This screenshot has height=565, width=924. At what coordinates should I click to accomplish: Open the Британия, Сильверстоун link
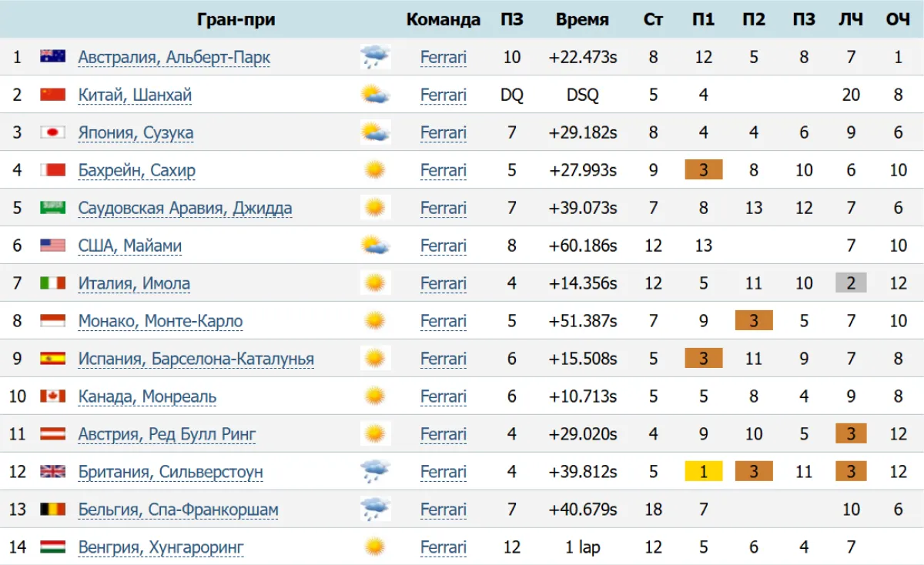point(168,471)
